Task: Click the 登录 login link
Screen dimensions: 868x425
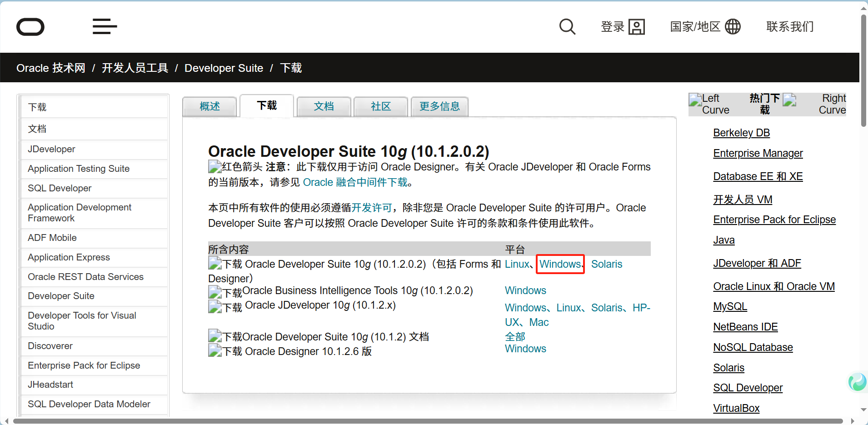Action: point(613,27)
